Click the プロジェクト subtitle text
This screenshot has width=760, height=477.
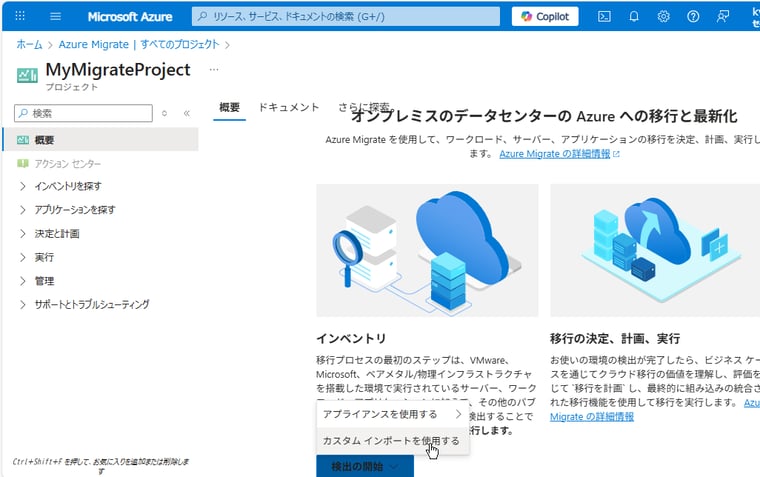[x=71, y=87]
